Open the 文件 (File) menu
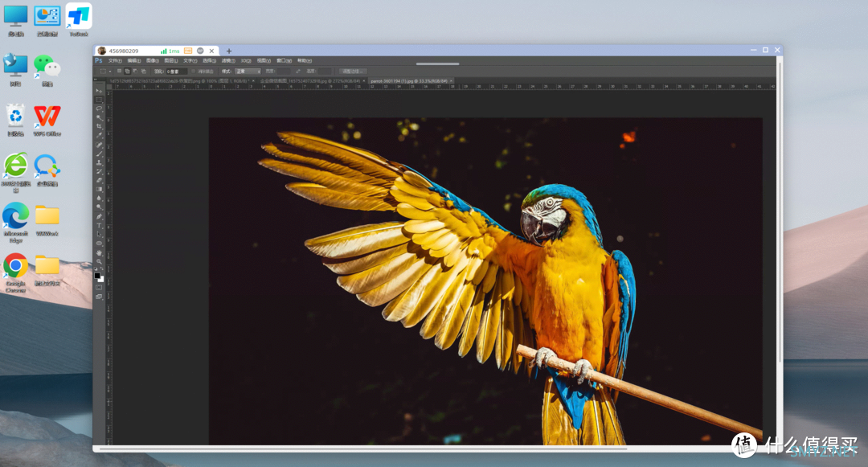 pos(115,61)
